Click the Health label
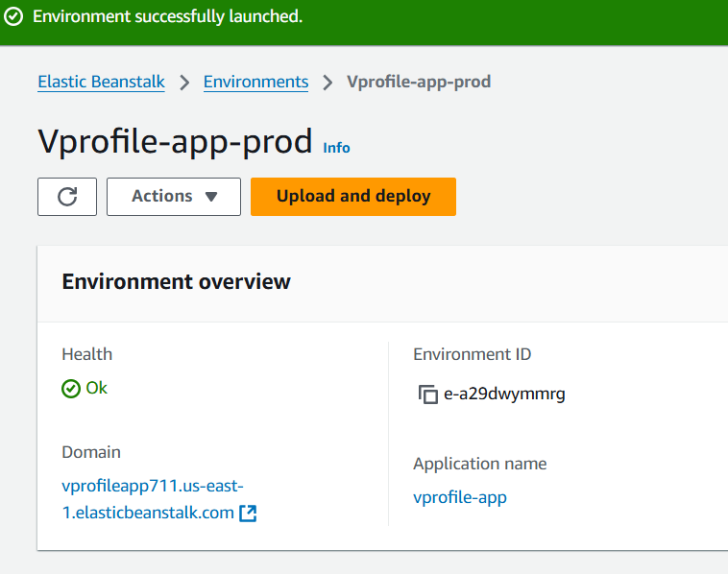 86,354
